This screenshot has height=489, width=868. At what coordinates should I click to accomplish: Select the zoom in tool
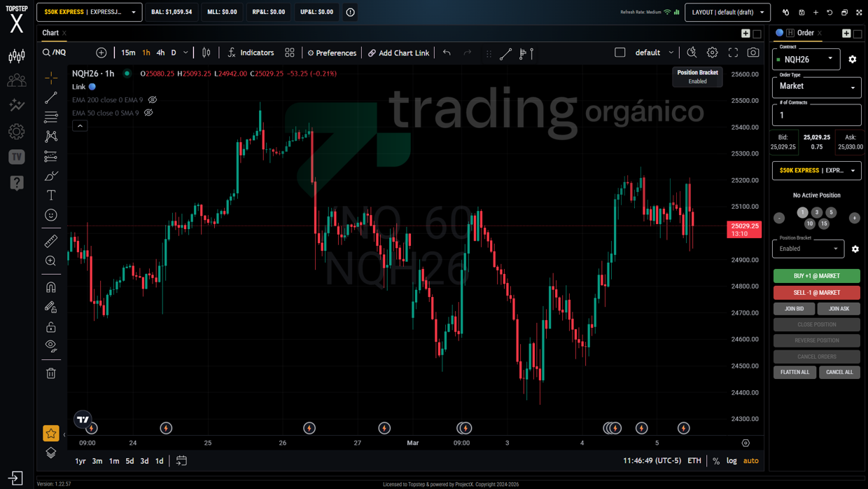point(51,261)
